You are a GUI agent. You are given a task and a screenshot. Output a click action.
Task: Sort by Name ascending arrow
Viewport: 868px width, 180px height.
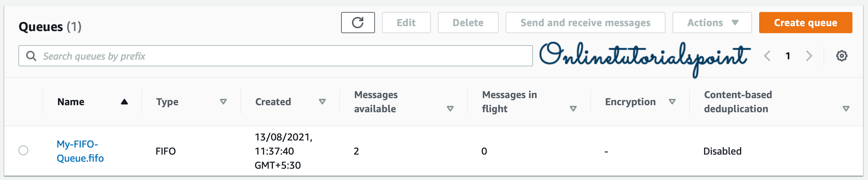[124, 102]
